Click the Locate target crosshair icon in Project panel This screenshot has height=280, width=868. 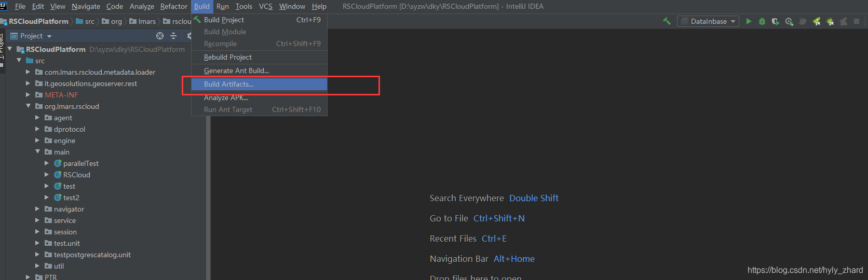click(160, 36)
